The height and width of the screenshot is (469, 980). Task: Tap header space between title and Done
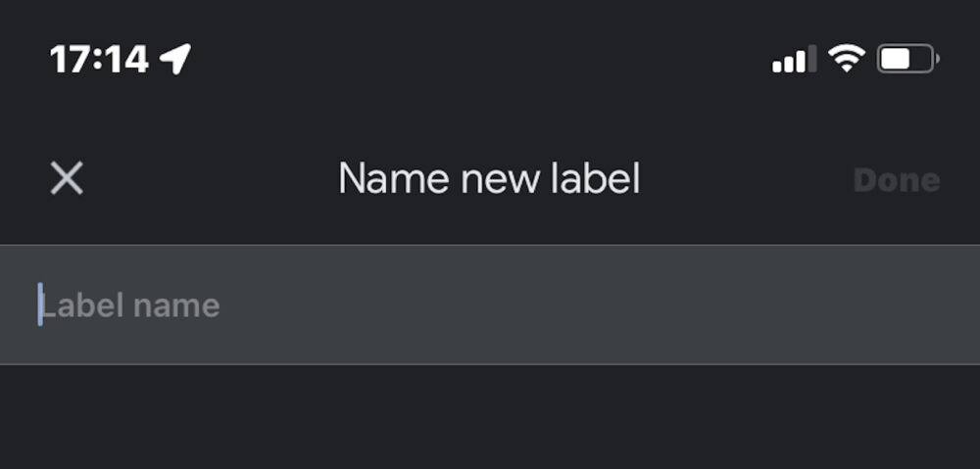pyautogui.click(x=745, y=179)
